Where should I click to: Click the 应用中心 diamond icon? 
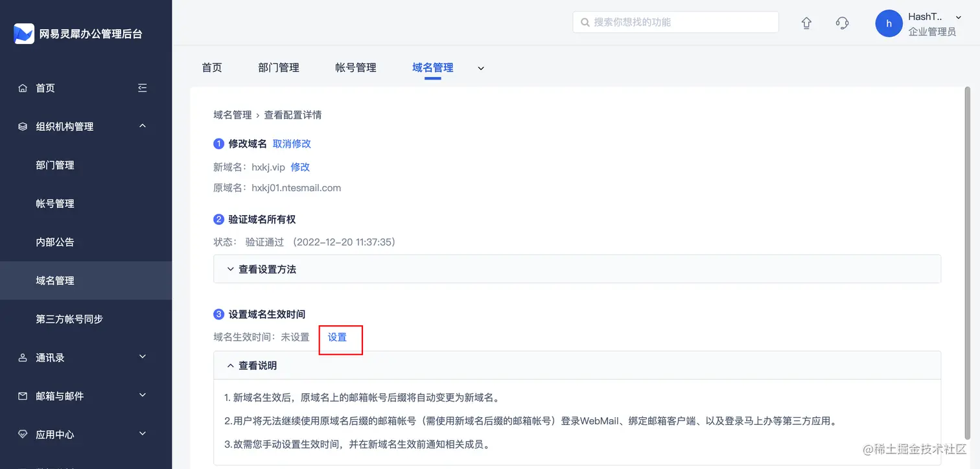click(x=23, y=435)
